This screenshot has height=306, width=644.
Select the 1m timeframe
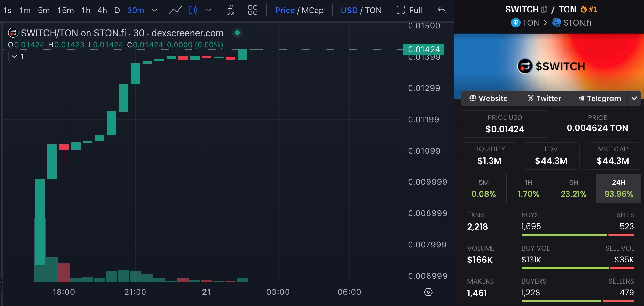[x=25, y=10]
